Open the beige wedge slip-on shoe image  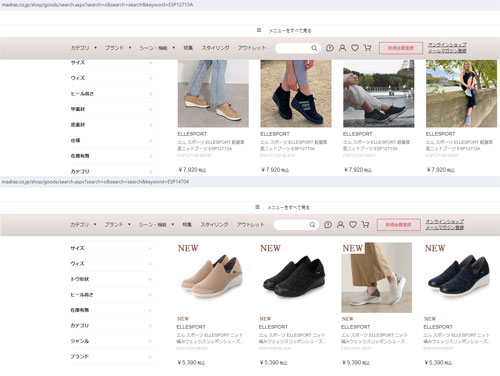[212, 277]
